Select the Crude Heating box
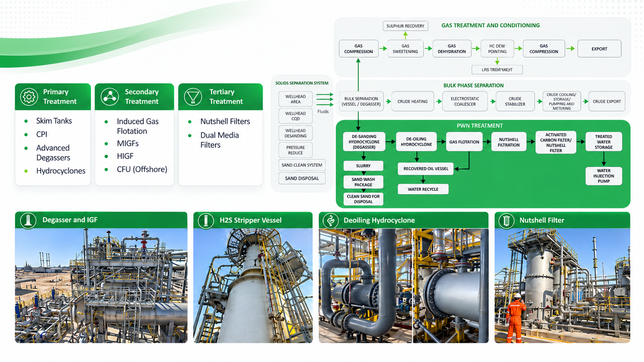Screen dimensions: 644x362 pos(413,102)
